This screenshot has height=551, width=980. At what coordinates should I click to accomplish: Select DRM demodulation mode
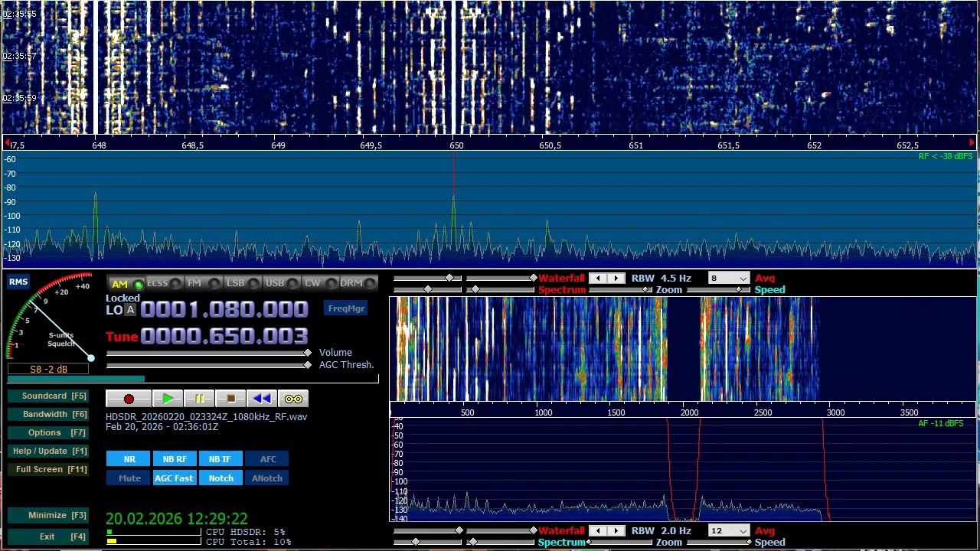coord(358,284)
